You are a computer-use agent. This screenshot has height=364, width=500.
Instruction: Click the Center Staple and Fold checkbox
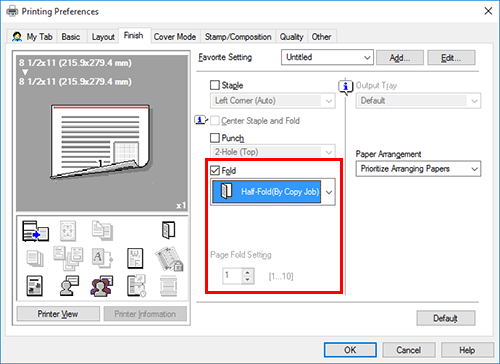tap(215, 121)
